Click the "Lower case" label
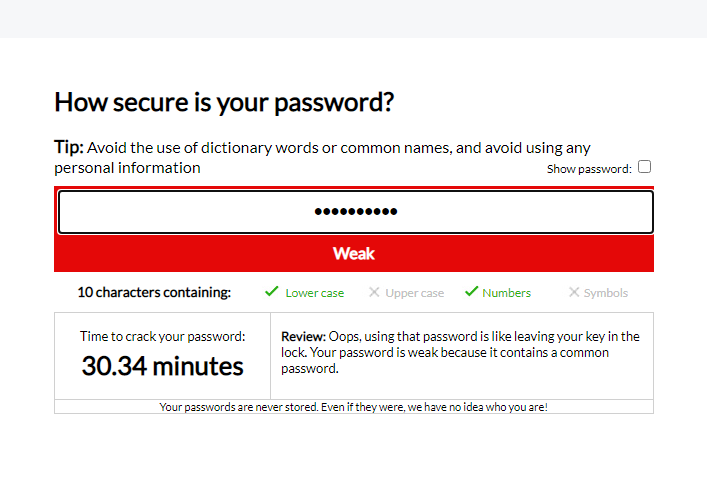Image resolution: width=707 pixels, height=482 pixels. tap(314, 293)
